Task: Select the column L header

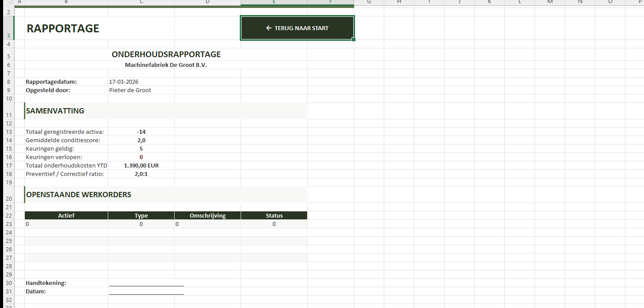Action: coord(519,2)
